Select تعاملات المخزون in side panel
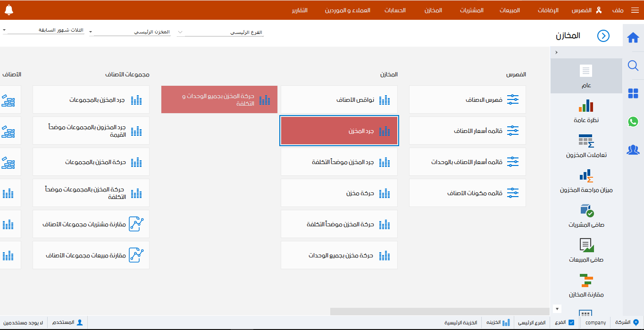 pyautogui.click(x=586, y=146)
